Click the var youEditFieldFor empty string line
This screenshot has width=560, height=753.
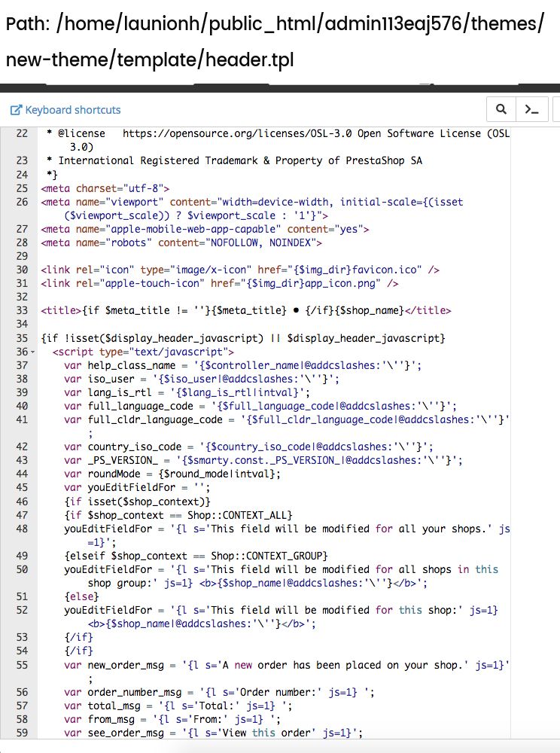pyautogui.click(x=137, y=487)
